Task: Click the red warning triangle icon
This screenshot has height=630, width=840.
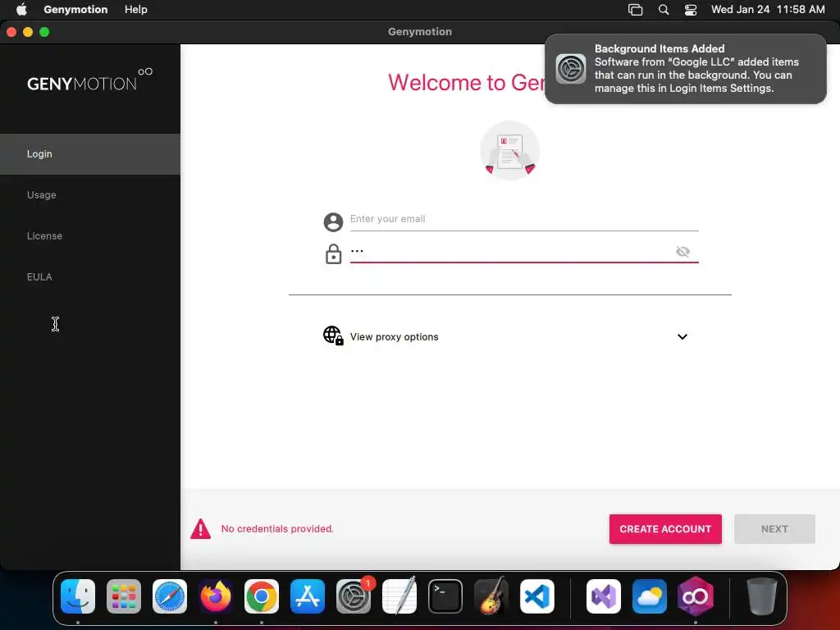Action: click(x=201, y=529)
